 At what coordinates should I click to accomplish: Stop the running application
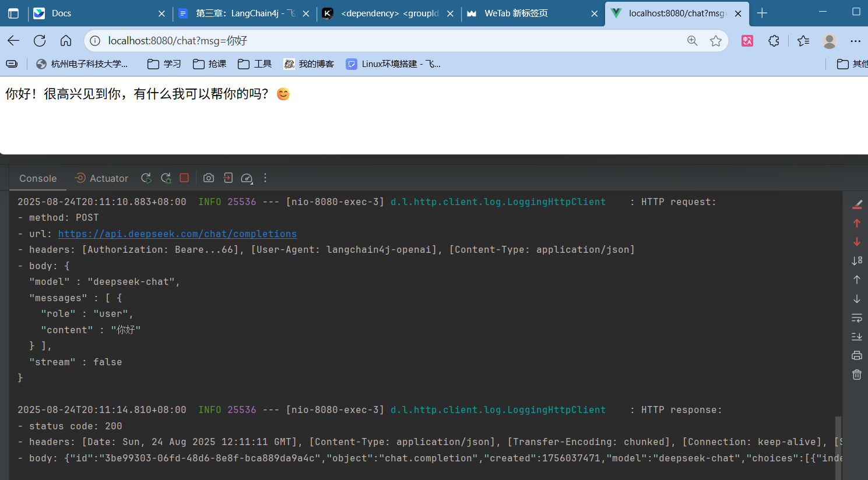184,178
